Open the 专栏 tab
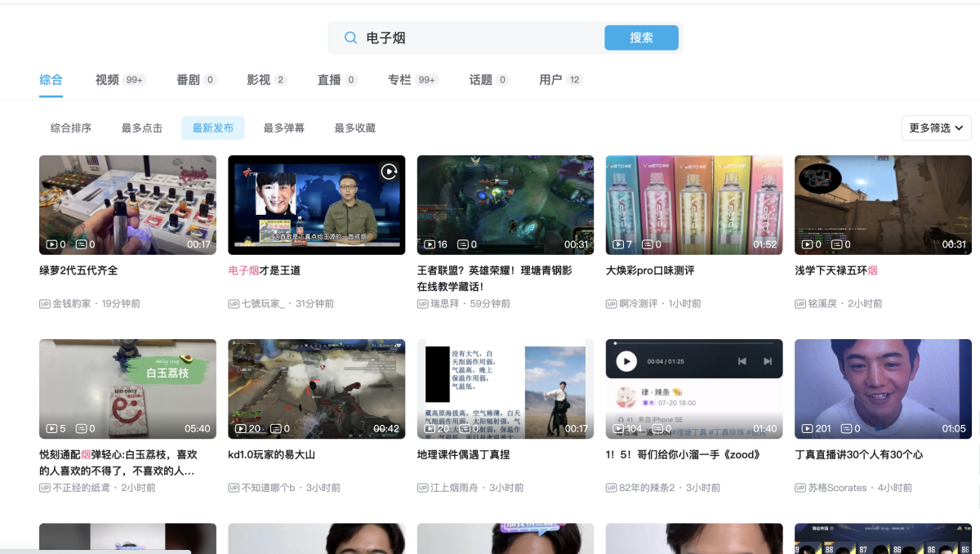This screenshot has height=554, width=980. 399,79
